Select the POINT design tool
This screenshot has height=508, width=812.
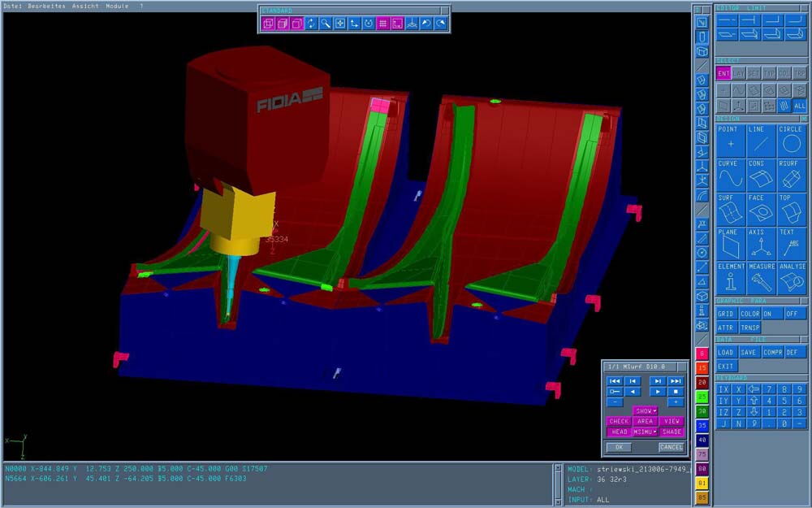(731, 141)
